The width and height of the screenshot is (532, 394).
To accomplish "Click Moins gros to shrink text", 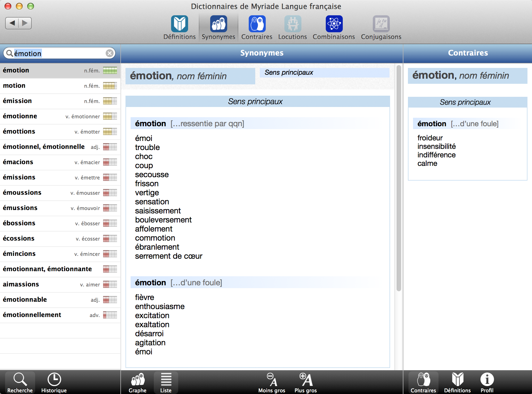I will [271, 382].
